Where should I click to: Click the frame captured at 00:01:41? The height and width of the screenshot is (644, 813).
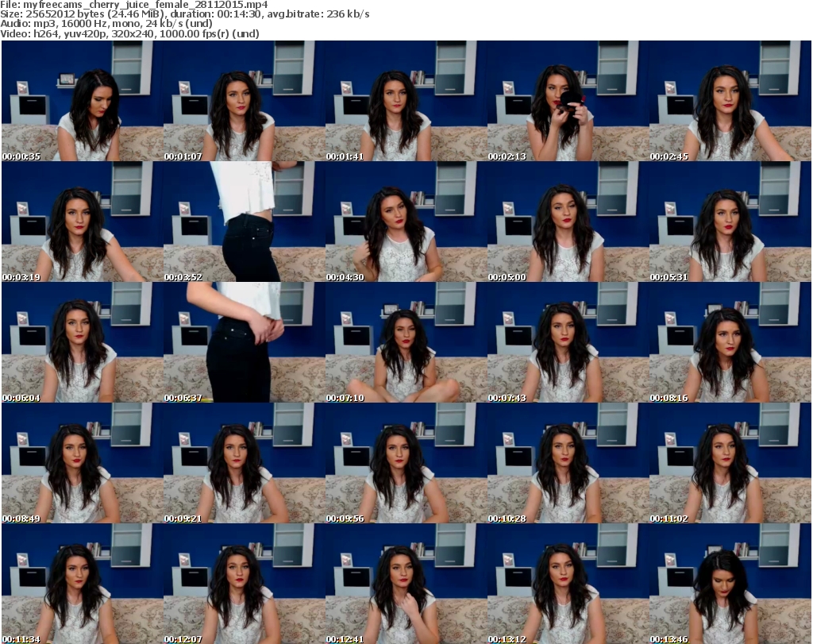[406, 101]
